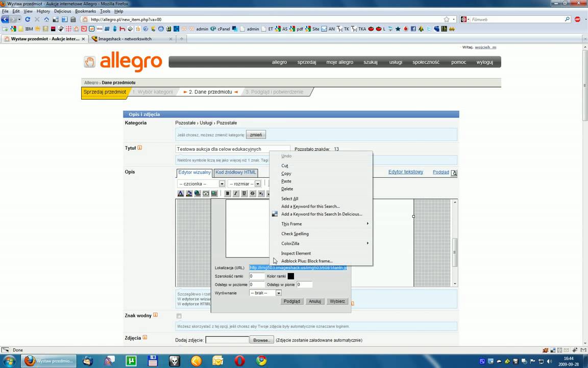This screenshot has width=588, height=368.
Task: Go back with the browser Back arrow
Action: pyautogui.click(x=5, y=19)
